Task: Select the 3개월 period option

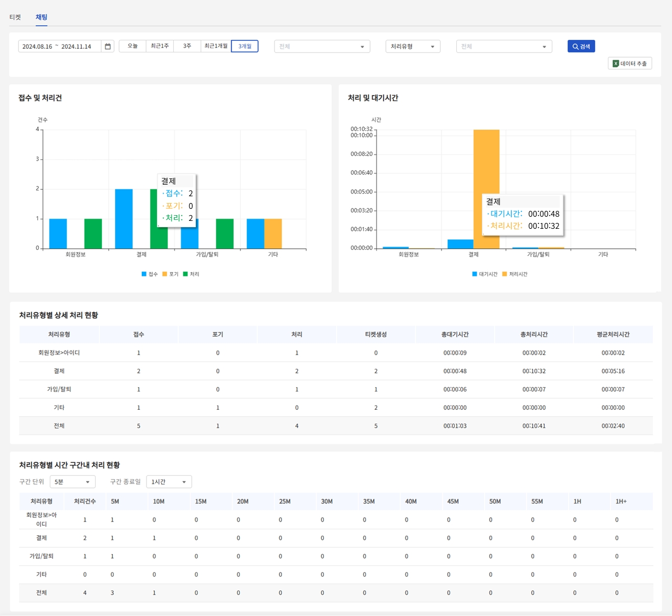Action: pyautogui.click(x=245, y=46)
